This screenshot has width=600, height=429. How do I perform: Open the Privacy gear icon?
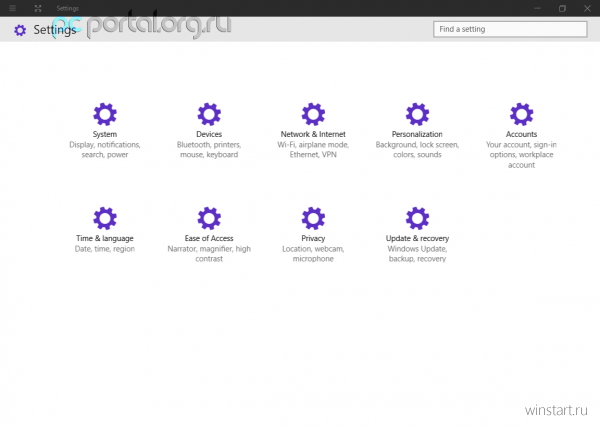pyautogui.click(x=313, y=218)
